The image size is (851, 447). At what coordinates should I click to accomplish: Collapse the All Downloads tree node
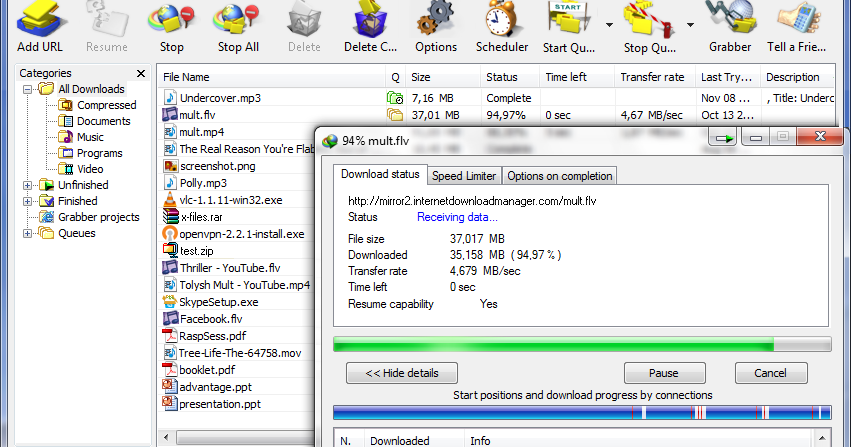[27, 89]
